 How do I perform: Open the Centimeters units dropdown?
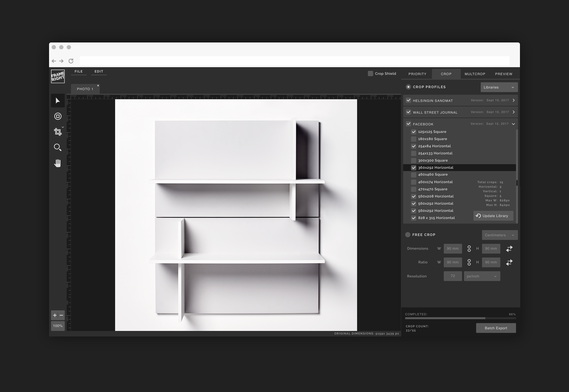(x=500, y=235)
